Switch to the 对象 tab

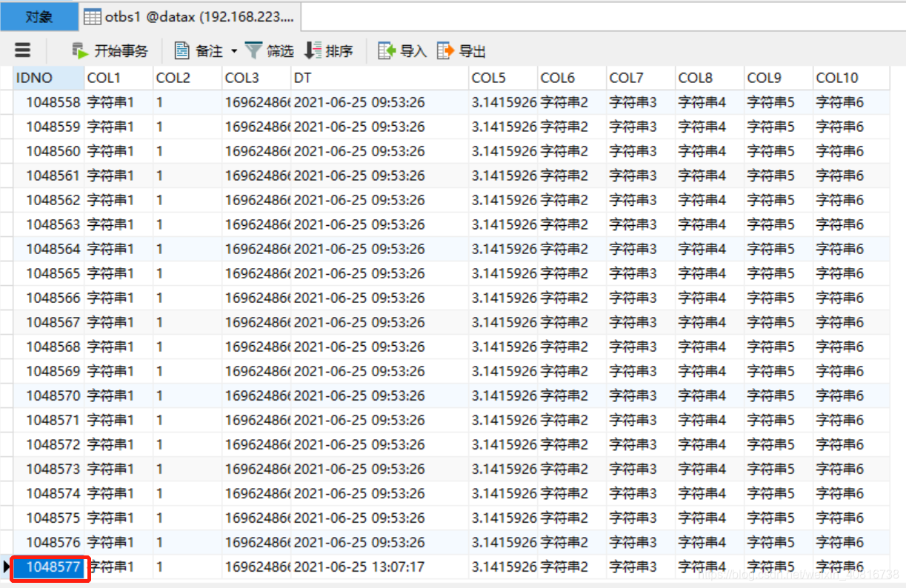39,16
